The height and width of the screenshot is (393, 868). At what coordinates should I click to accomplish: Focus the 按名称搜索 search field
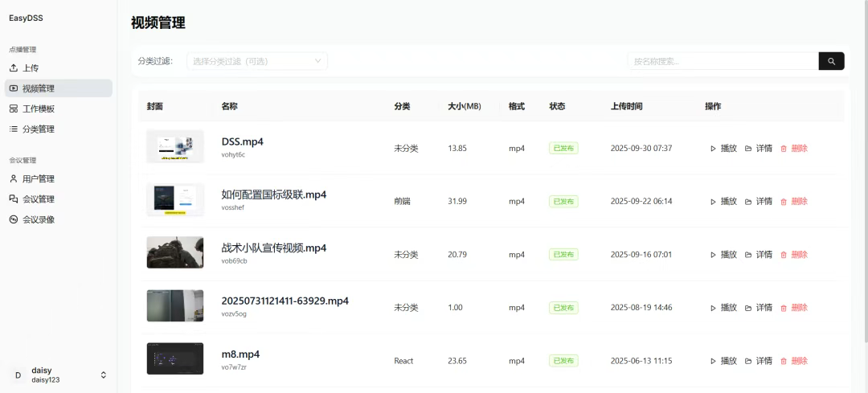[x=723, y=61]
